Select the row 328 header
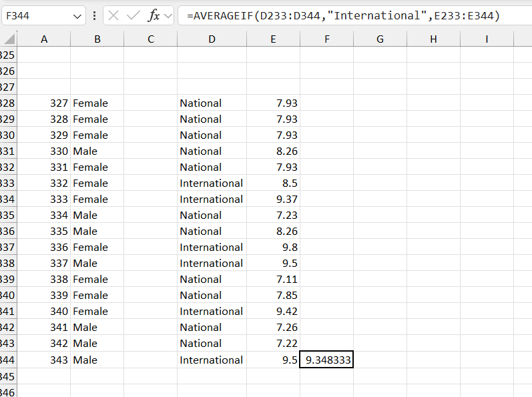The image size is (532, 397). [x=8, y=103]
